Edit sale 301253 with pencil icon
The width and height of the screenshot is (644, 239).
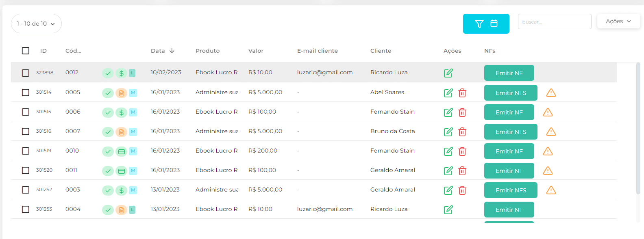coord(448,210)
